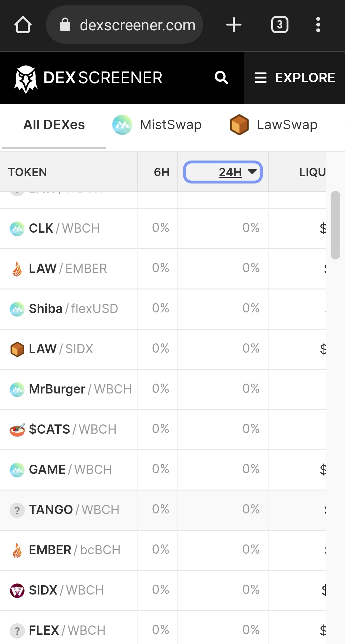Click the vertical scrollbar thumb
The height and width of the screenshot is (644, 345).
pos(335,225)
